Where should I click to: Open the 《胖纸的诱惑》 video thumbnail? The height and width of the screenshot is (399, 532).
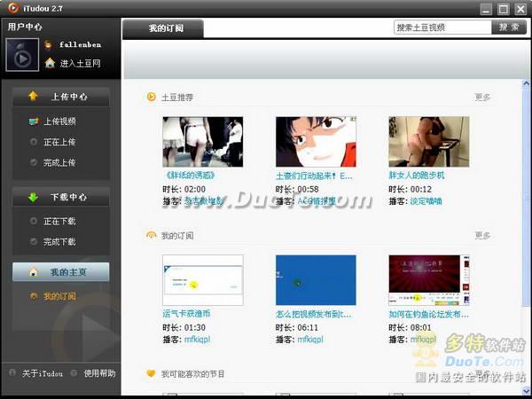pos(203,142)
